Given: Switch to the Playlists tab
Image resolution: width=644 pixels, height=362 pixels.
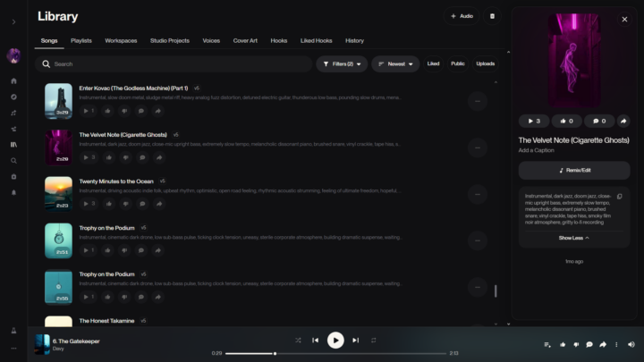Looking at the screenshot, I should point(81,40).
